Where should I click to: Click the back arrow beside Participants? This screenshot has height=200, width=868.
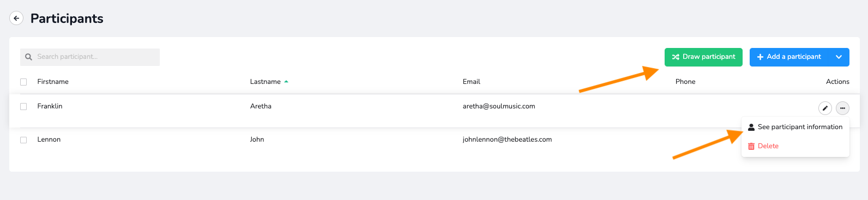[x=16, y=19]
